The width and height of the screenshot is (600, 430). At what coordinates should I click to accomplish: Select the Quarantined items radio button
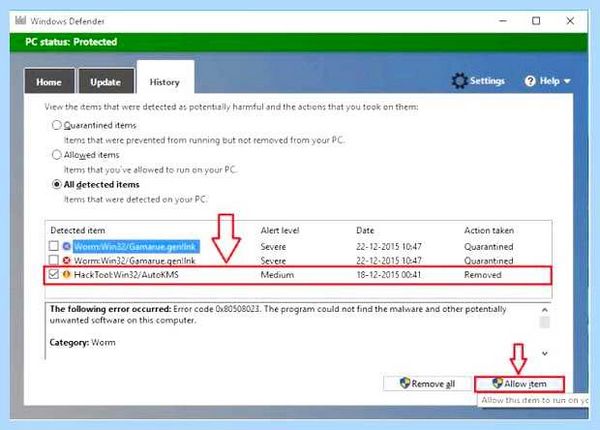pyautogui.click(x=57, y=125)
